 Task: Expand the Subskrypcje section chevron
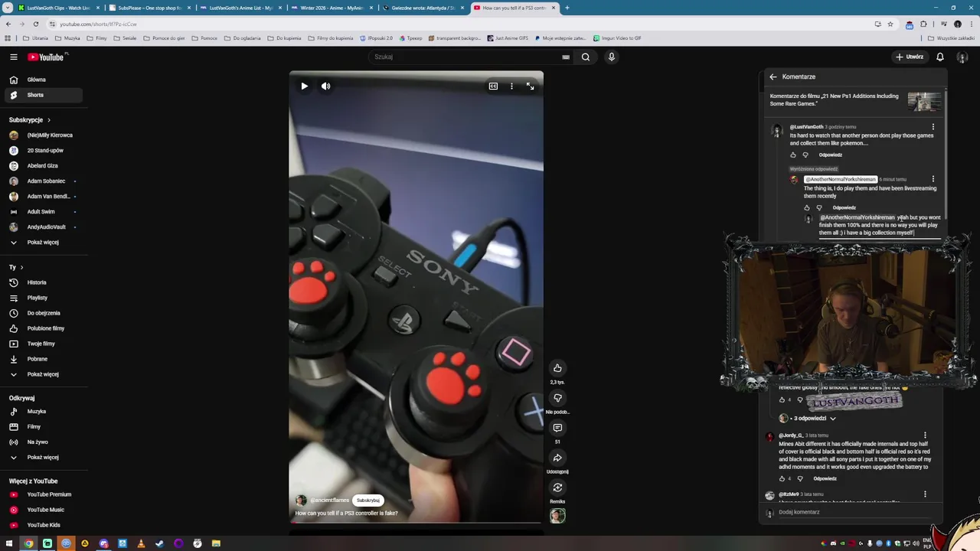tap(48, 120)
